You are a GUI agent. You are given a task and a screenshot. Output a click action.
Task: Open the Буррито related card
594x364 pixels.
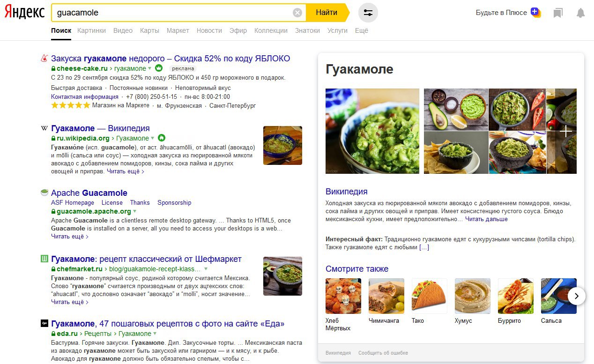(516, 301)
